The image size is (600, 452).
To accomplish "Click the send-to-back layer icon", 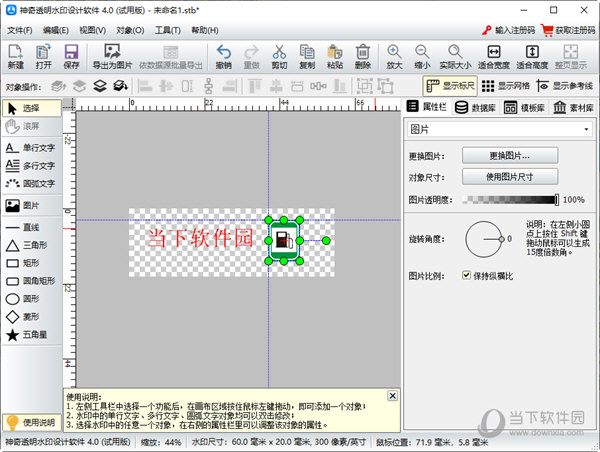I will click(x=121, y=86).
